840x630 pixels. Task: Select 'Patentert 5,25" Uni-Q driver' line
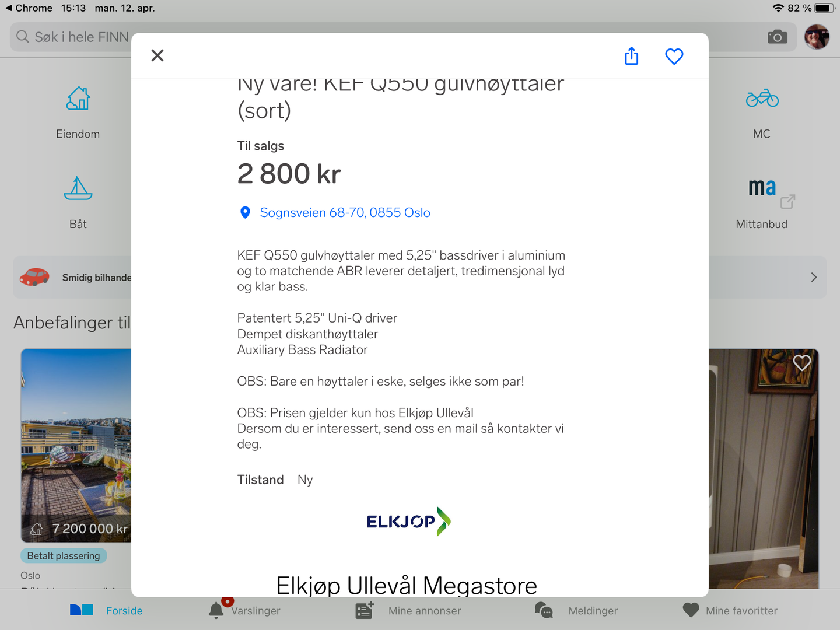coord(317,318)
